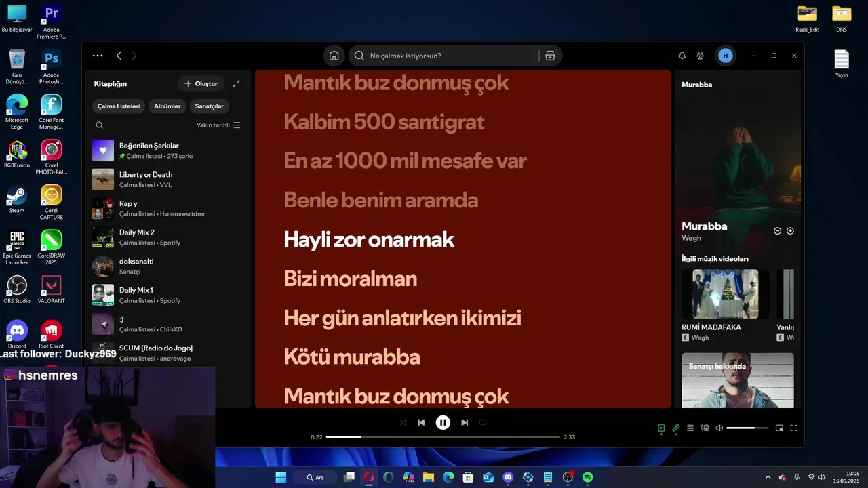Image resolution: width=868 pixels, height=488 pixels.
Task: Jump to lyric 'Kötü murabba'
Action: click(x=352, y=357)
